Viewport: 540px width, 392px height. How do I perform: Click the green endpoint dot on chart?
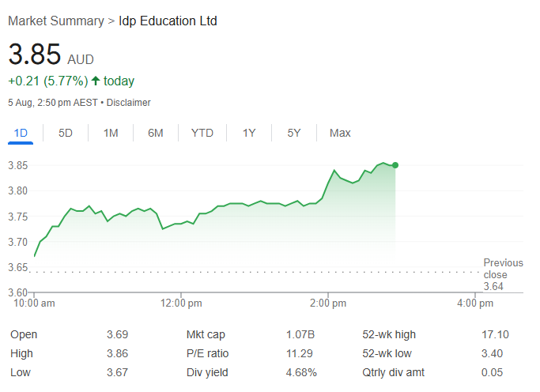pos(395,165)
